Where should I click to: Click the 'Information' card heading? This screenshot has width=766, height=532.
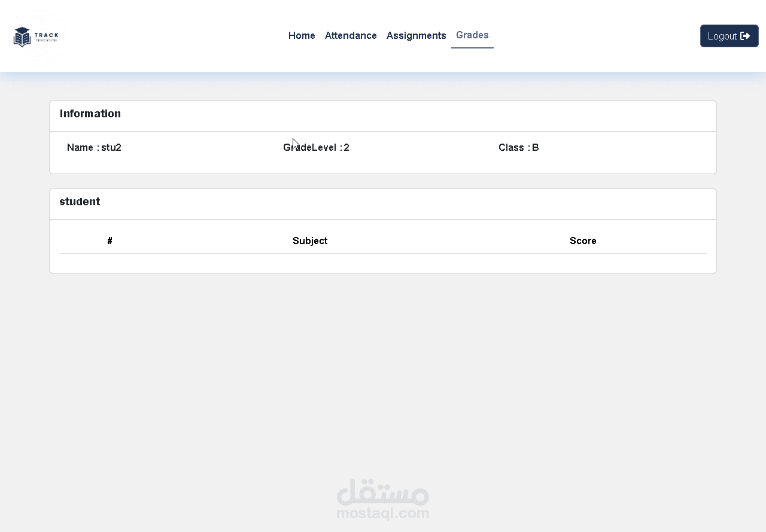(x=90, y=114)
